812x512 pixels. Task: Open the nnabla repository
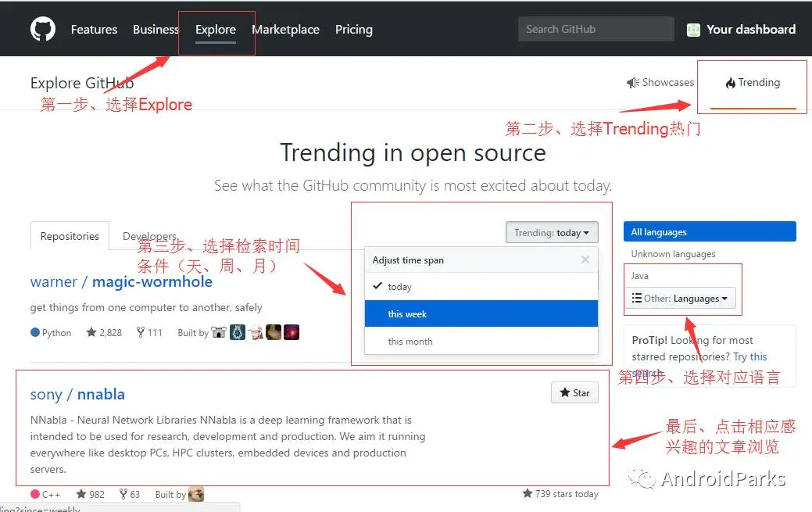click(x=101, y=395)
